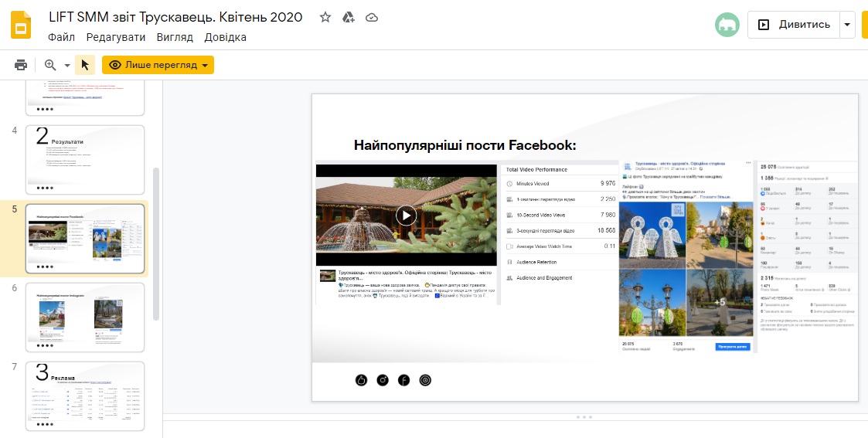This screenshot has height=438, width=868.
Task: Click the Instagram icon at slide bottom
Action: click(383, 380)
